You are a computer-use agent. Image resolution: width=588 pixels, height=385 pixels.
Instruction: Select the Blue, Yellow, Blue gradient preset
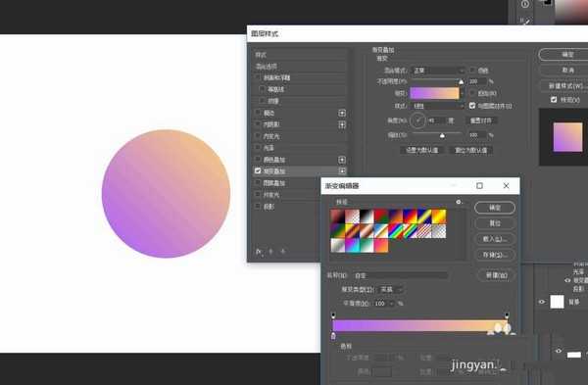pos(424,217)
